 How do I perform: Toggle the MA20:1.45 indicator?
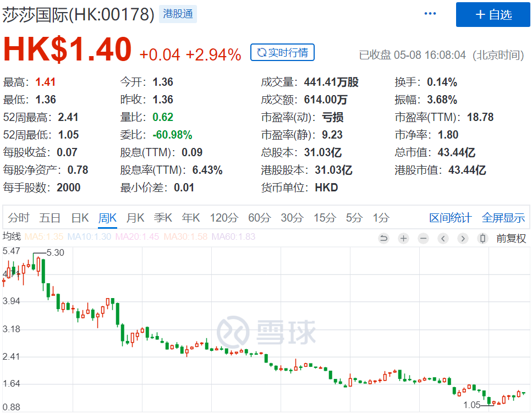[137, 236]
